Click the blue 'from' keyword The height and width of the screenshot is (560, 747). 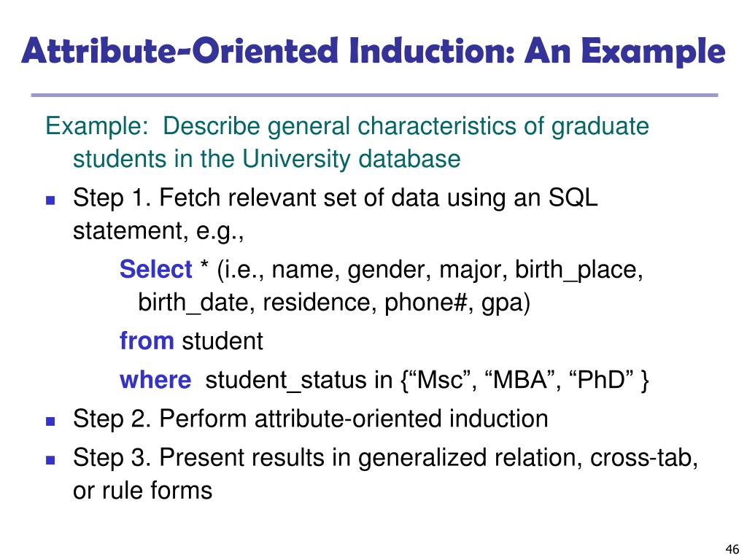tap(147, 340)
